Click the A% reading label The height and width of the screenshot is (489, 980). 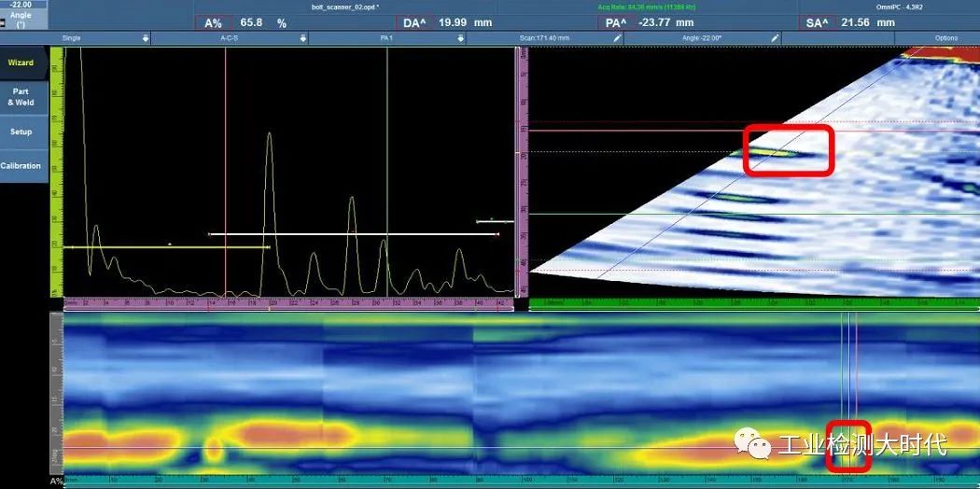[x=213, y=23]
